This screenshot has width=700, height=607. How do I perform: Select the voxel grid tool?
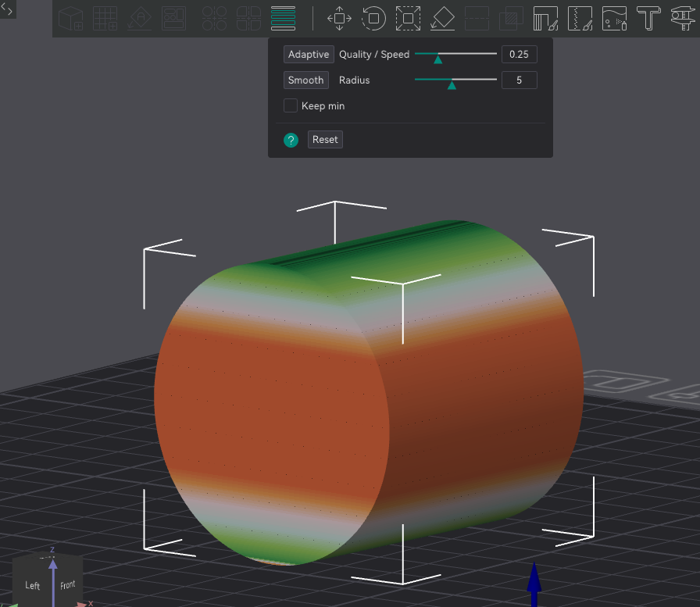pyautogui.click(x=105, y=18)
